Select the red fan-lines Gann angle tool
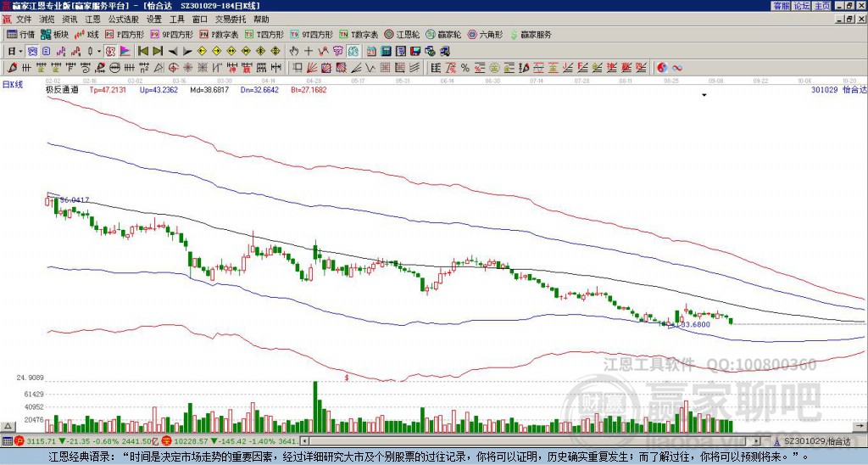 310,68
